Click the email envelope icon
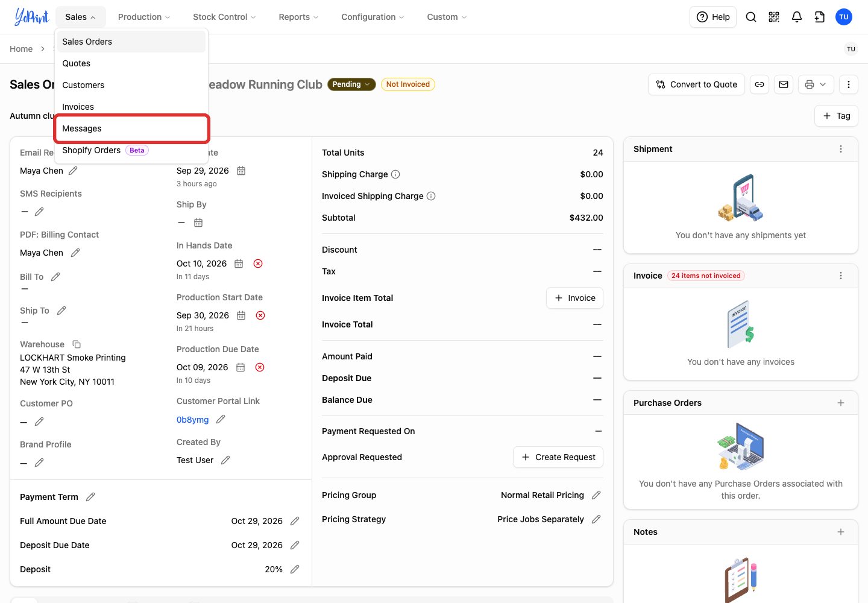 coord(784,84)
